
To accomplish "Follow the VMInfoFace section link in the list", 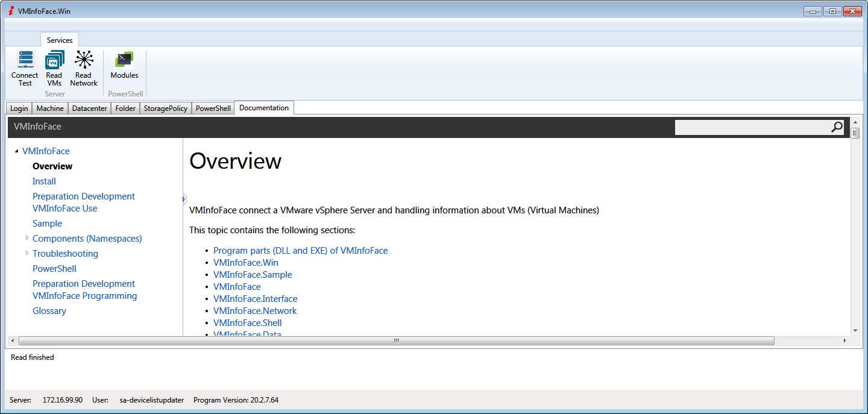I will click(237, 287).
